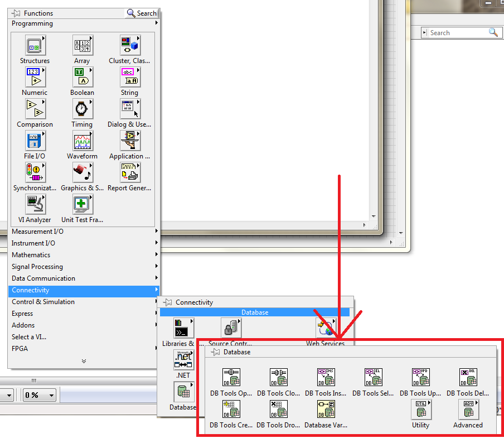Open the VI Analyzer palette

coord(35,205)
